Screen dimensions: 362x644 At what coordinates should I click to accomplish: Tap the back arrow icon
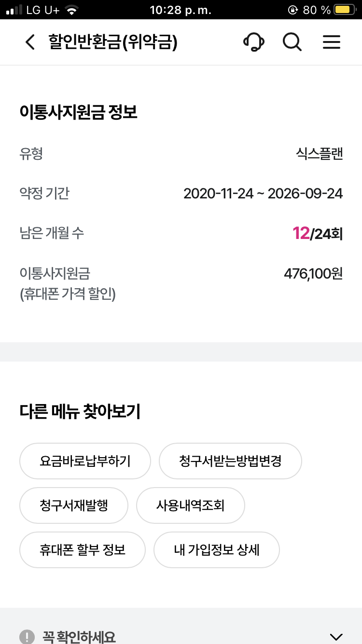[x=30, y=42]
